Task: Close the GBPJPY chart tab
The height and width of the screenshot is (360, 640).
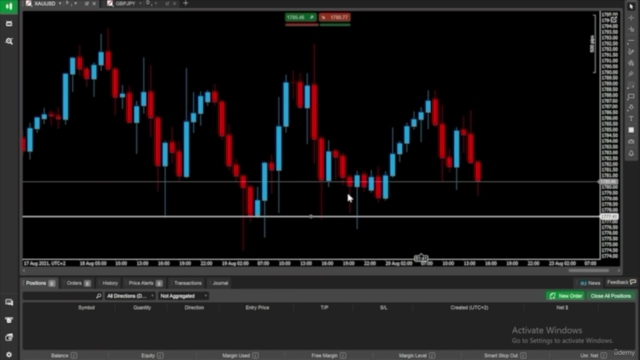Action: pos(175,3)
